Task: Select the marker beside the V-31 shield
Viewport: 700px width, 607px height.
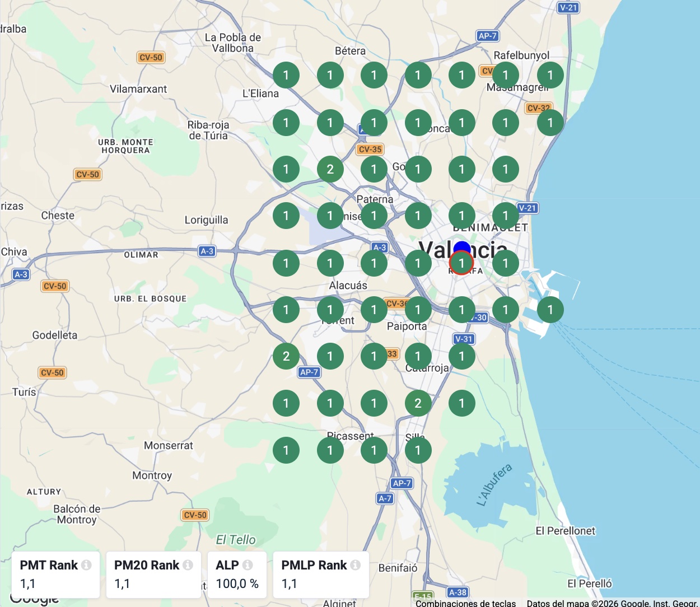Action: coord(461,356)
